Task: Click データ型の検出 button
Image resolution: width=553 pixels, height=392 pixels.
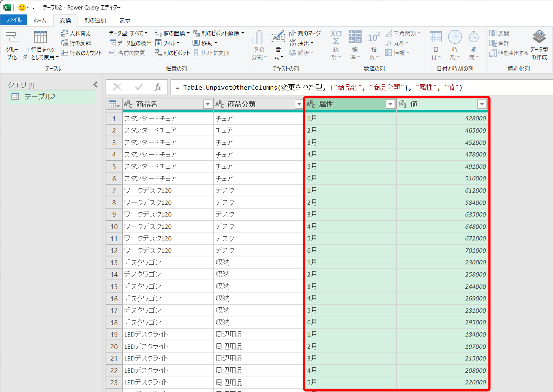Action: [x=130, y=43]
